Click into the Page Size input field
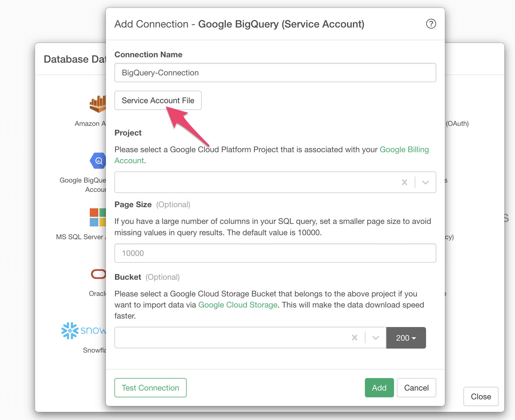This screenshot has height=420, width=515. (x=275, y=253)
